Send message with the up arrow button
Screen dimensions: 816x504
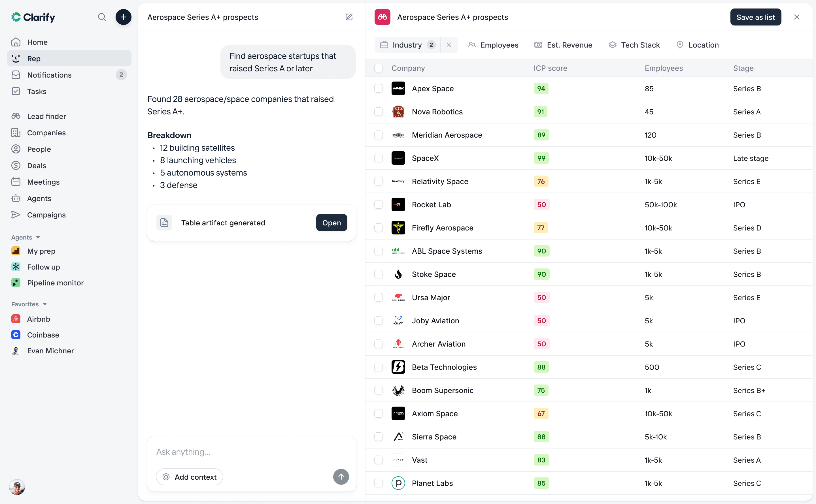(x=341, y=477)
